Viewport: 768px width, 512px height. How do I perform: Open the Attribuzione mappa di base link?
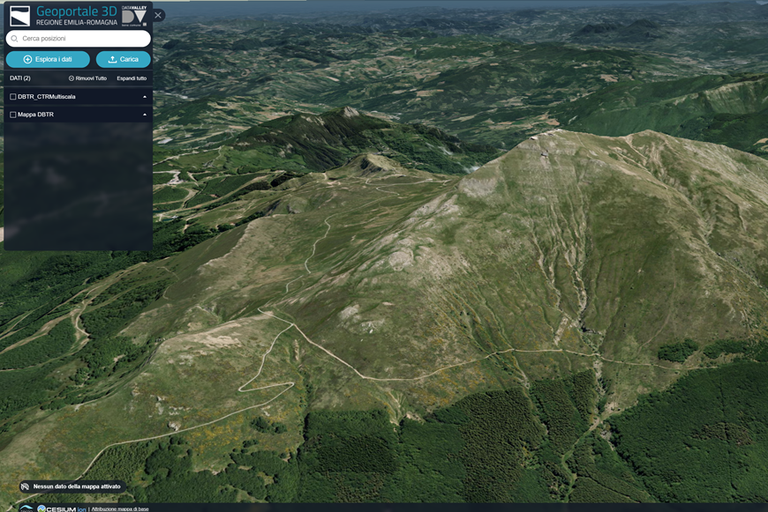(121, 508)
